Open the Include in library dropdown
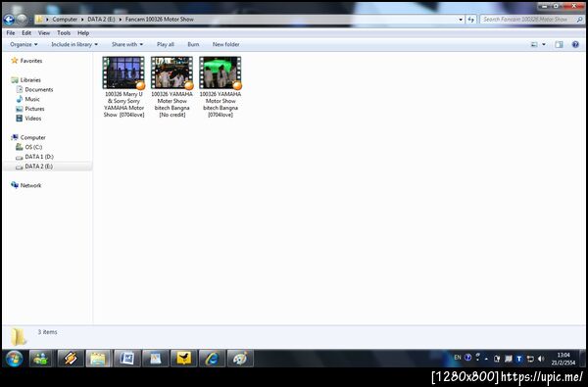The height and width of the screenshot is (387, 588). click(74, 44)
